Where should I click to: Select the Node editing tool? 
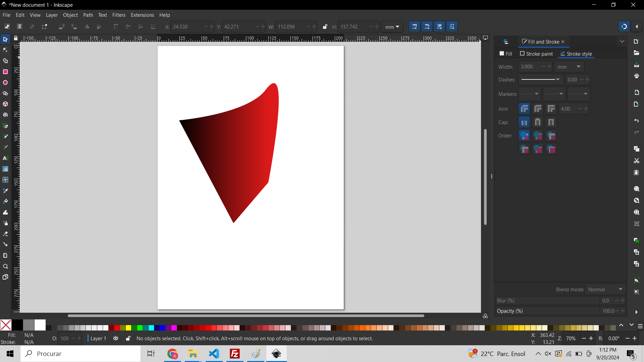(5, 50)
